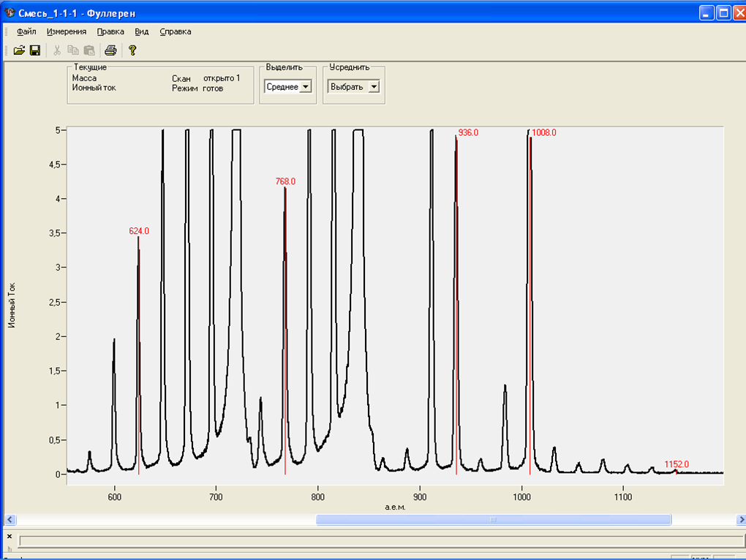The width and height of the screenshot is (746, 560).
Task: Print the spectrum with printer icon
Action: (110, 50)
